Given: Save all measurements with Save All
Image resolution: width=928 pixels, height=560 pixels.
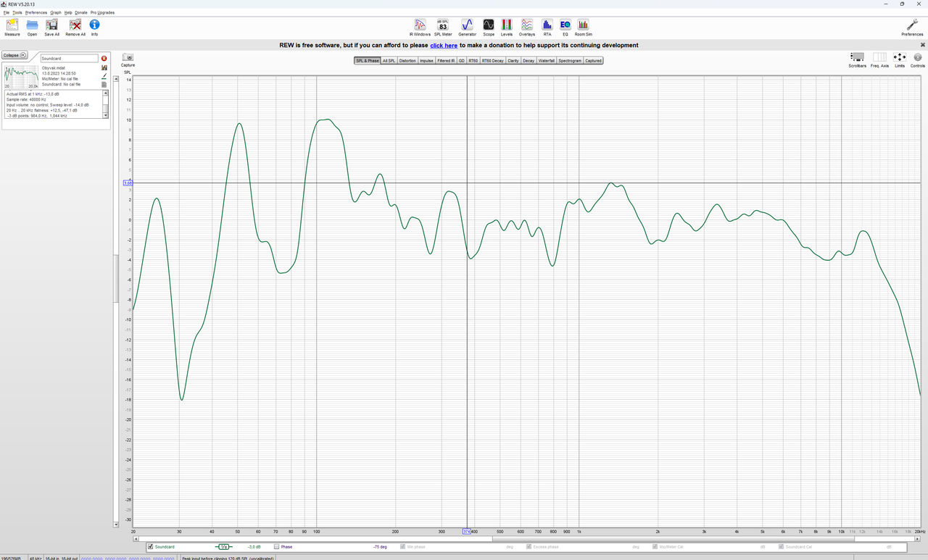Looking at the screenshot, I should click(52, 28).
